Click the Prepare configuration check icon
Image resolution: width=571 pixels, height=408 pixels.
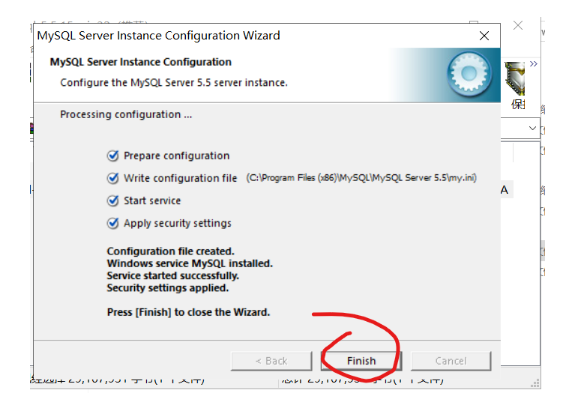click(x=113, y=156)
